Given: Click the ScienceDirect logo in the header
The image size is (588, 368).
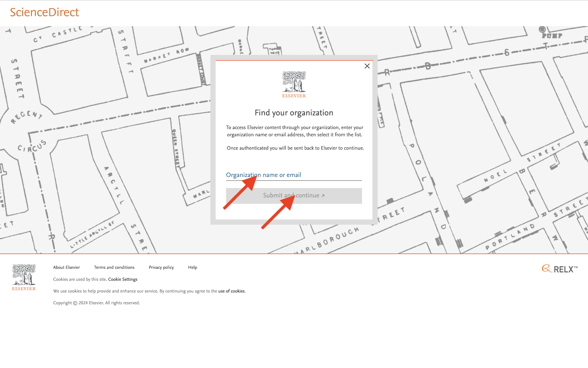Looking at the screenshot, I should [x=44, y=12].
